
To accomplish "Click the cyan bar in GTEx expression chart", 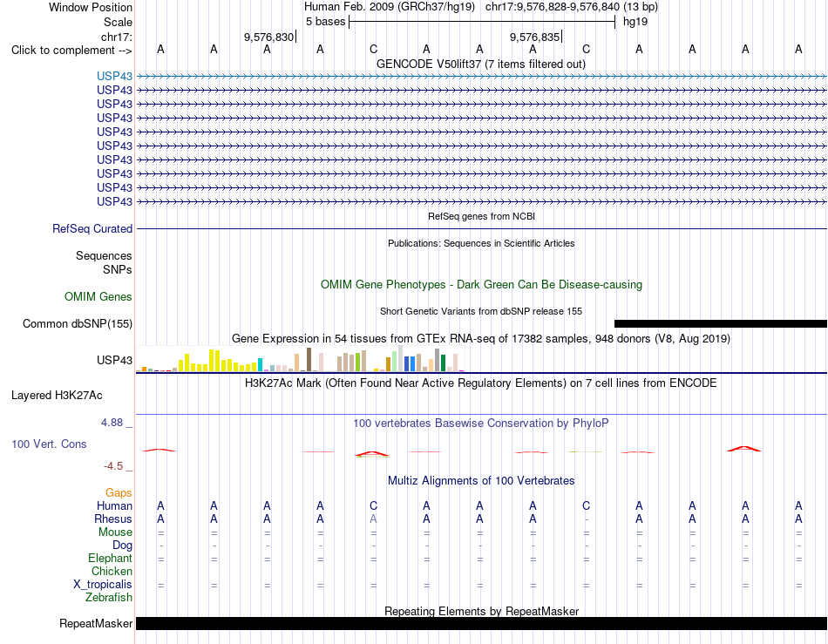I will point(260,365).
